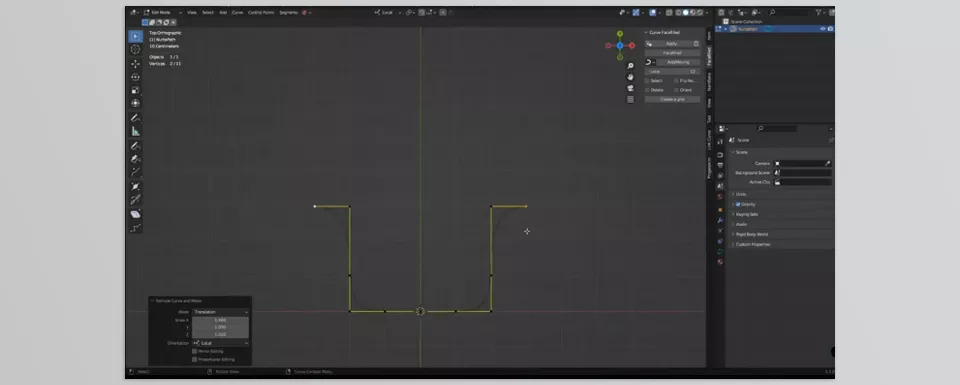Open the Modifier wrench properties tab
960x385 pixels.
click(720, 220)
